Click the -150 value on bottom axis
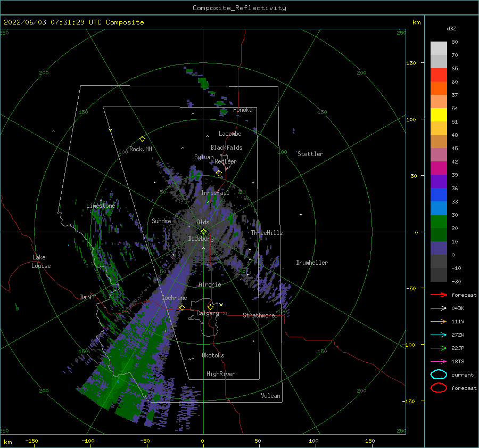 (31, 441)
